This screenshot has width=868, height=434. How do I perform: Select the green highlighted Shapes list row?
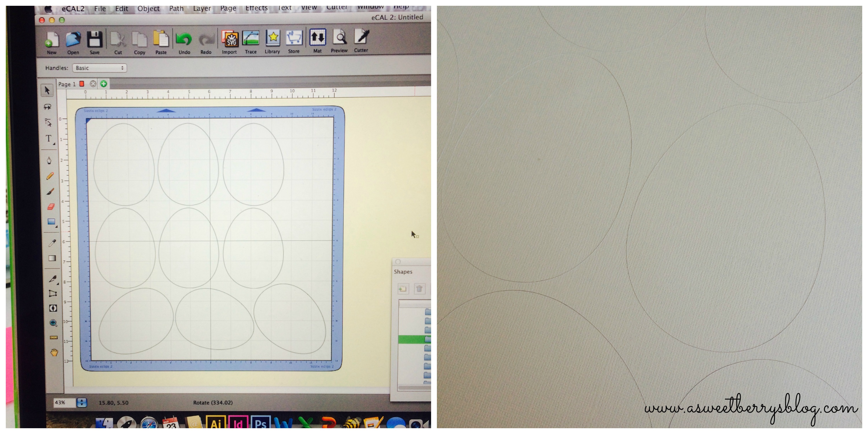coord(414,339)
